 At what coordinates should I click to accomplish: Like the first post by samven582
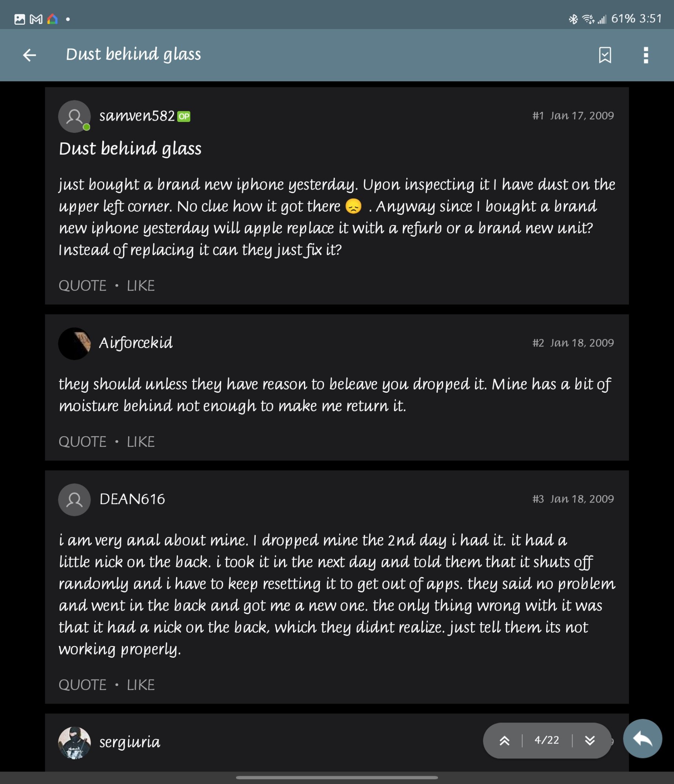tap(141, 286)
